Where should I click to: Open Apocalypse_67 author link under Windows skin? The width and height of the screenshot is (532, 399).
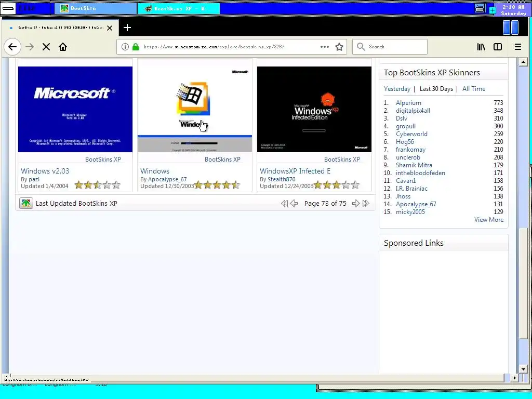pyautogui.click(x=167, y=179)
